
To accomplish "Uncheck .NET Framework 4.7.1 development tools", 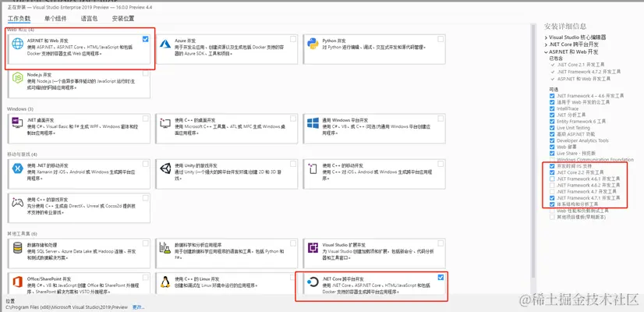I will pyautogui.click(x=552, y=197).
